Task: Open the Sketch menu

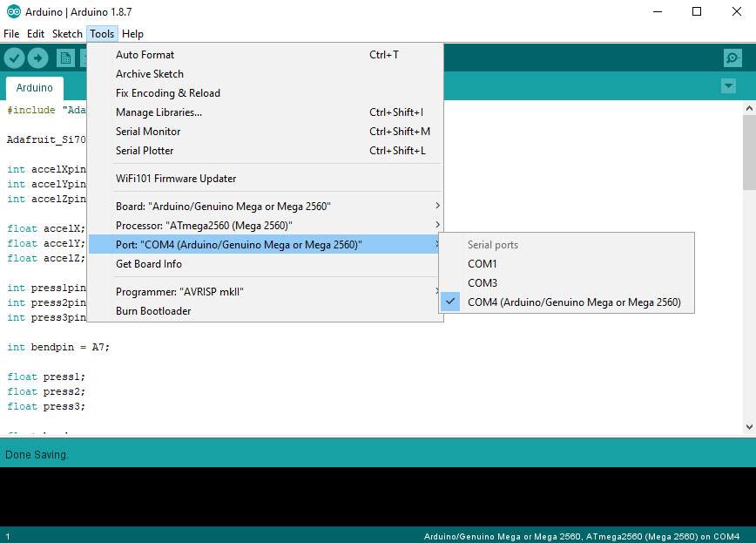Action: [x=67, y=34]
